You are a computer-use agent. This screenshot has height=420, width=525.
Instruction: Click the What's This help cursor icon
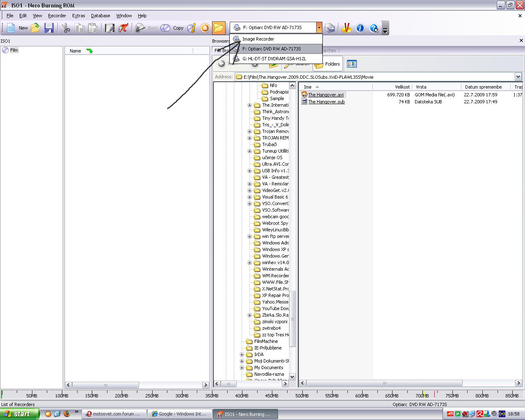374,28
